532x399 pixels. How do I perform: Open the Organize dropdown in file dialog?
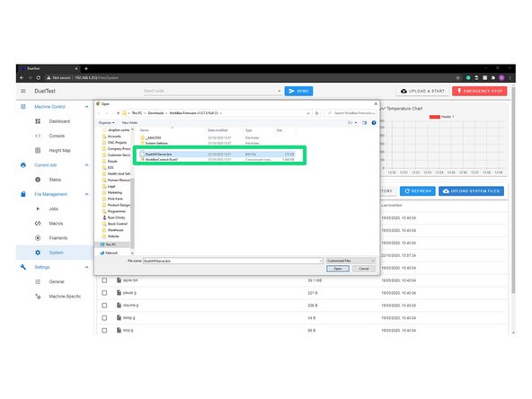106,122
